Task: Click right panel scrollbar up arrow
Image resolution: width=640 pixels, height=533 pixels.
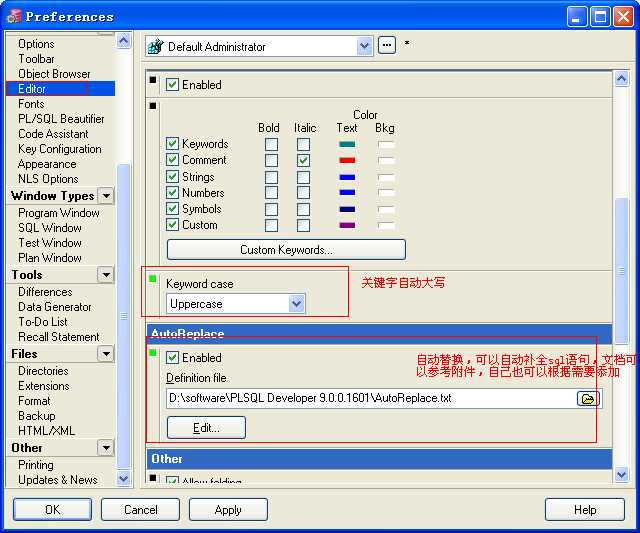Action: [621, 78]
